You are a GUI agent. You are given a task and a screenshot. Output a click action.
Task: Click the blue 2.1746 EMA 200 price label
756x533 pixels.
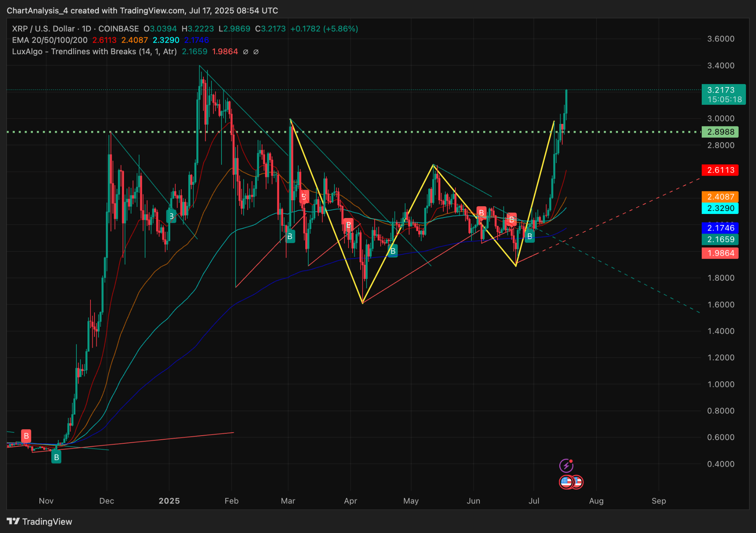(720, 228)
